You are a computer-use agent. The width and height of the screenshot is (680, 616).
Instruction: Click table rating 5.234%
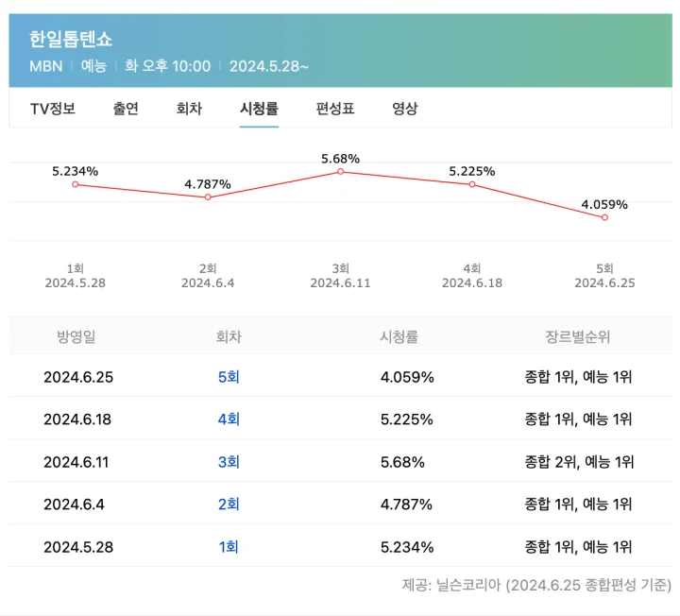[407, 547]
